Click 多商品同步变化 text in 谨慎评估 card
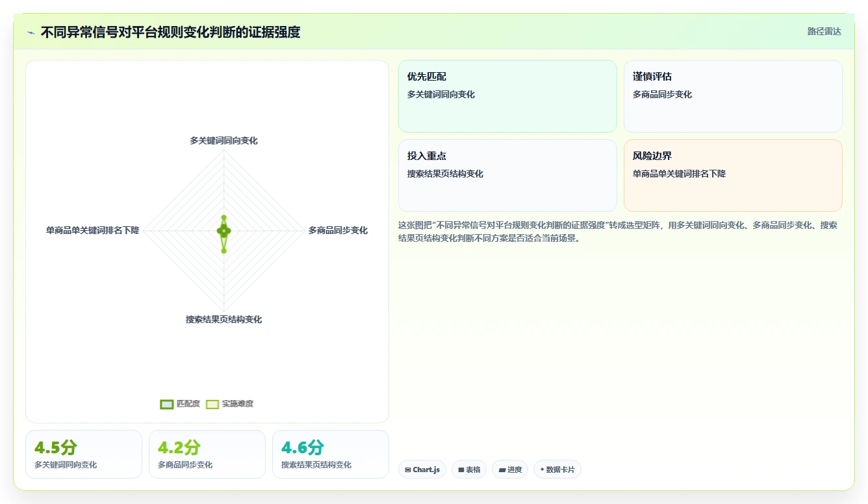The image size is (868, 504). [x=663, y=94]
